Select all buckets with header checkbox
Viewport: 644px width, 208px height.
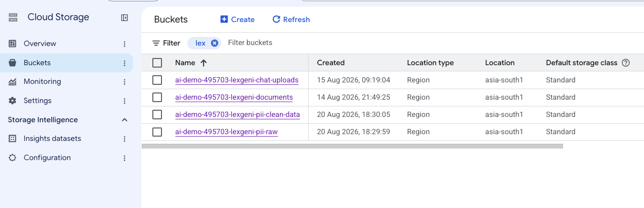(x=157, y=63)
